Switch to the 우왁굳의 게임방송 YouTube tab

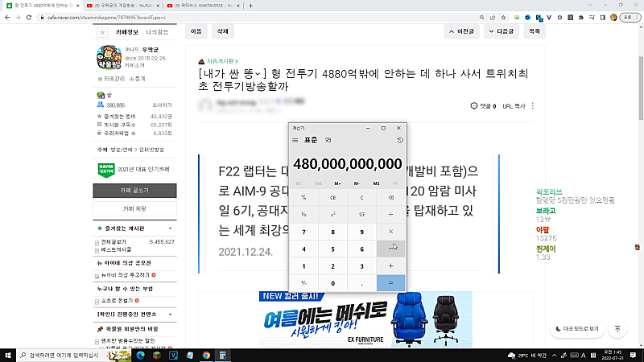[x=122, y=6]
